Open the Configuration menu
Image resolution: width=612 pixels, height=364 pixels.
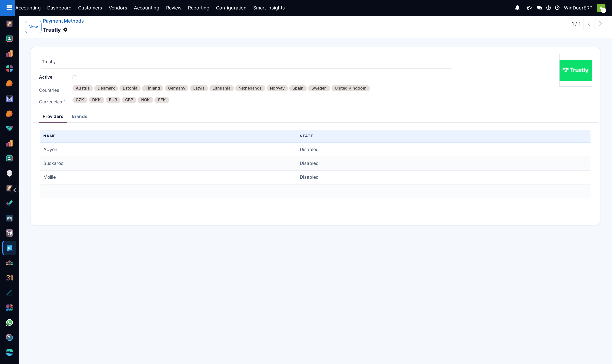tap(231, 8)
